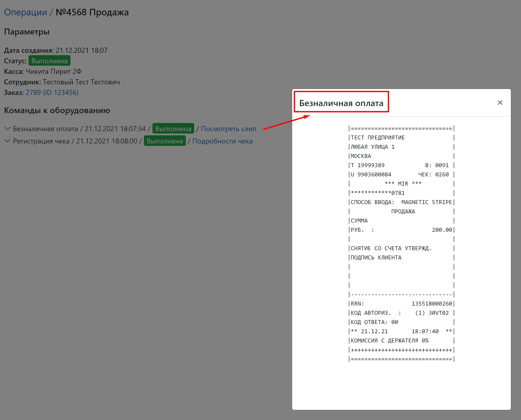Click the ТЕСТ ПРЕДПРИЯТИЕ line in slip
521x420 pixels.
click(378, 138)
